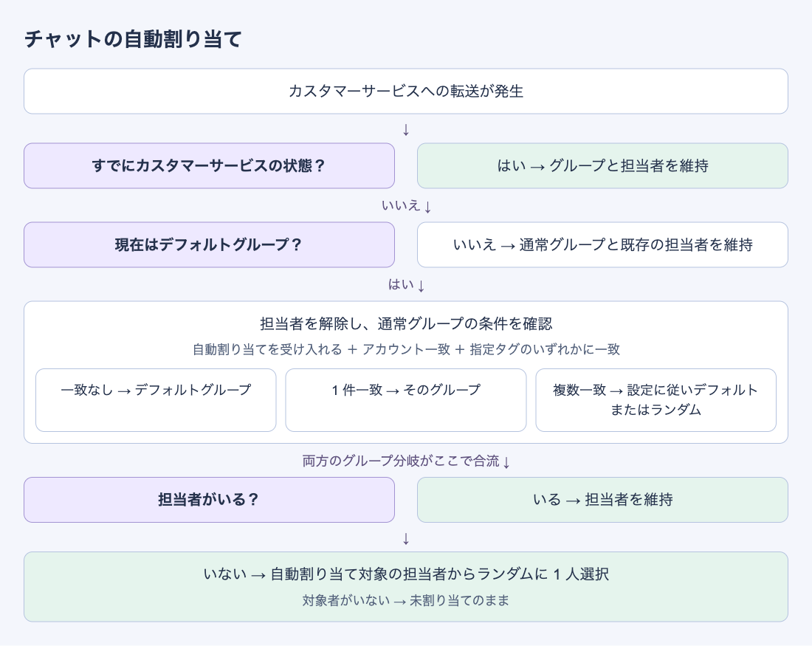Select the "カスタマーサービスへの転送が発生" box

pyautogui.click(x=406, y=91)
